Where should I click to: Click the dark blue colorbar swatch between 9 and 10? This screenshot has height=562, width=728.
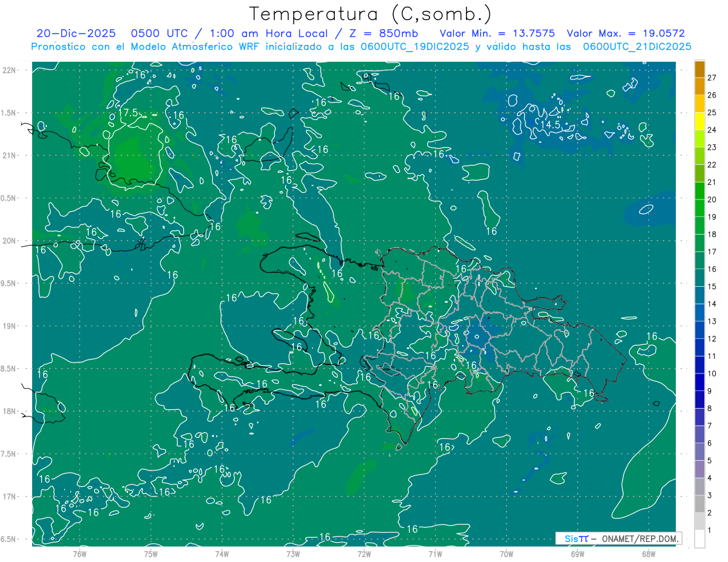point(699,382)
